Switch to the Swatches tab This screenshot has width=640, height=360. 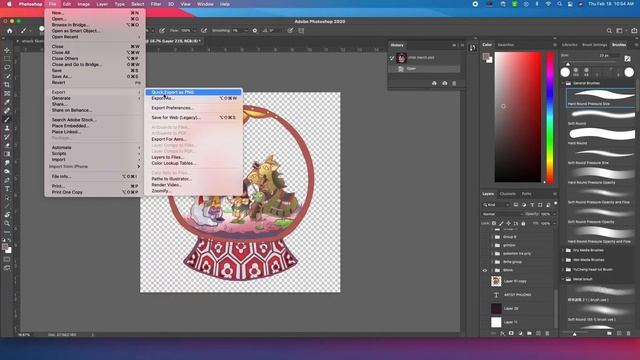(x=506, y=45)
